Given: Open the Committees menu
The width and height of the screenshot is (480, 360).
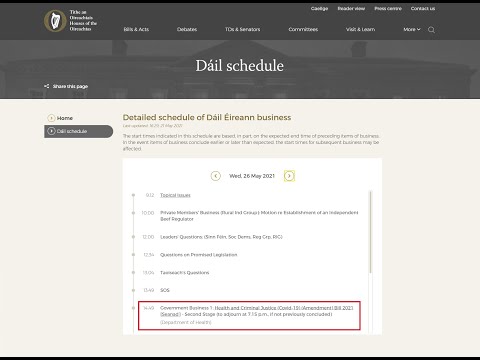Looking at the screenshot, I should [x=303, y=29].
